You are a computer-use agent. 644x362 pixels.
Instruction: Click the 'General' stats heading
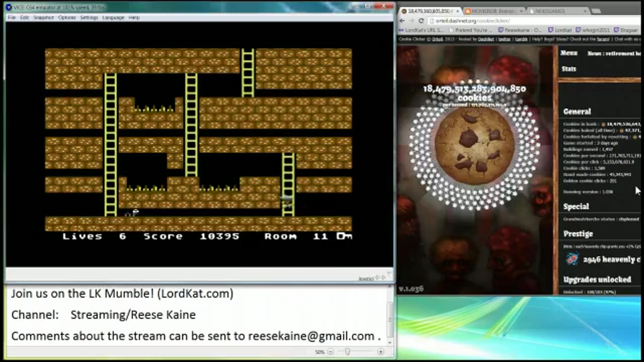point(577,112)
